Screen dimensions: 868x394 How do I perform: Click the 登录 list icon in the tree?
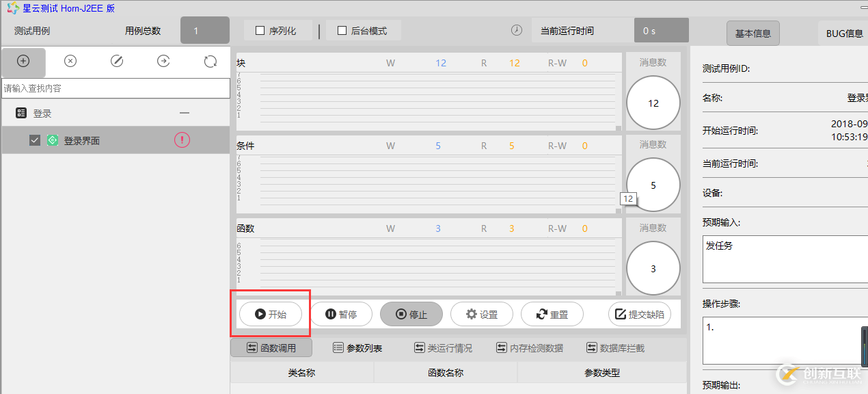pyautogui.click(x=21, y=112)
